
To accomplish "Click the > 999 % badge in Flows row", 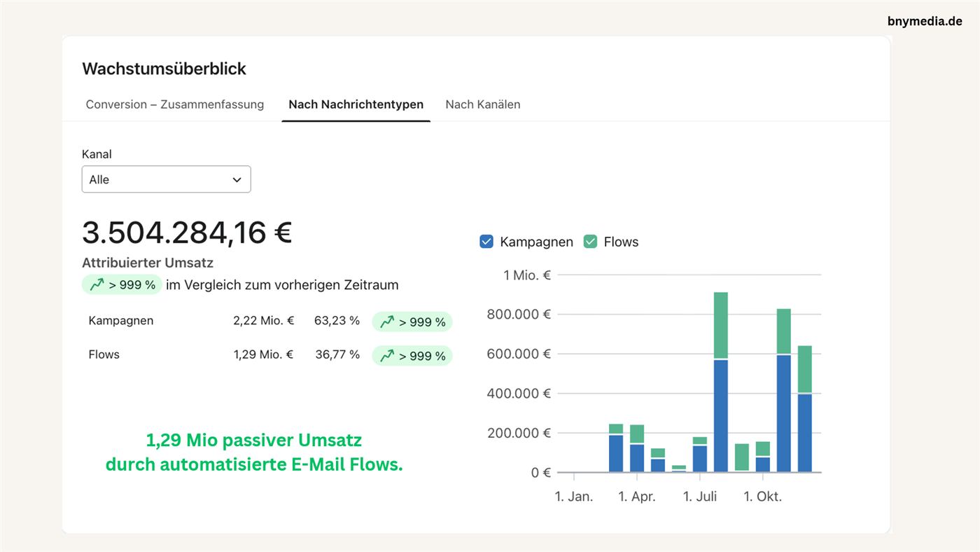I will pyautogui.click(x=412, y=356).
